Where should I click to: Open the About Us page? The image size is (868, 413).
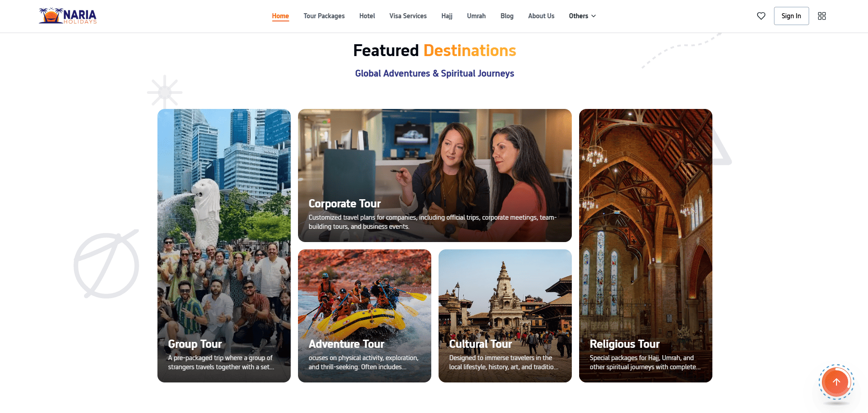(541, 16)
